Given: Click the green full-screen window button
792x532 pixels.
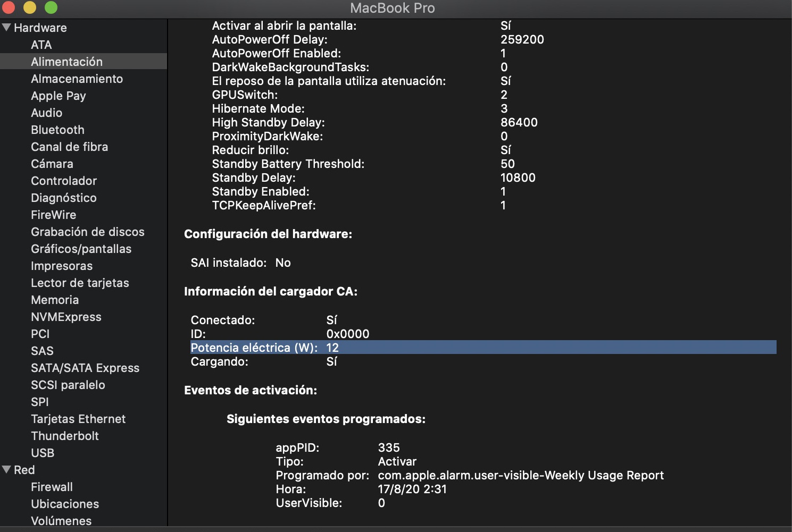Looking at the screenshot, I should click(x=51, y=7).
